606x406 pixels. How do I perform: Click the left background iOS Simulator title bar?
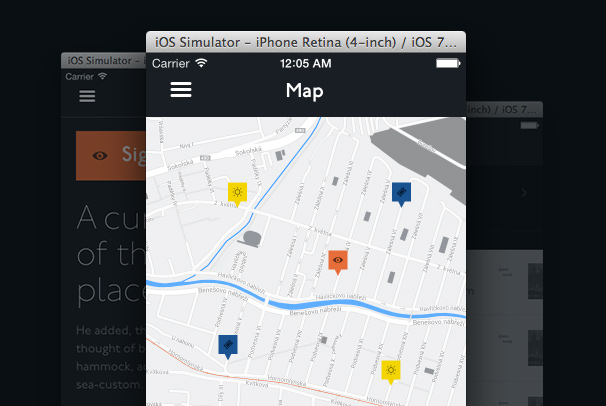(100, 62)
